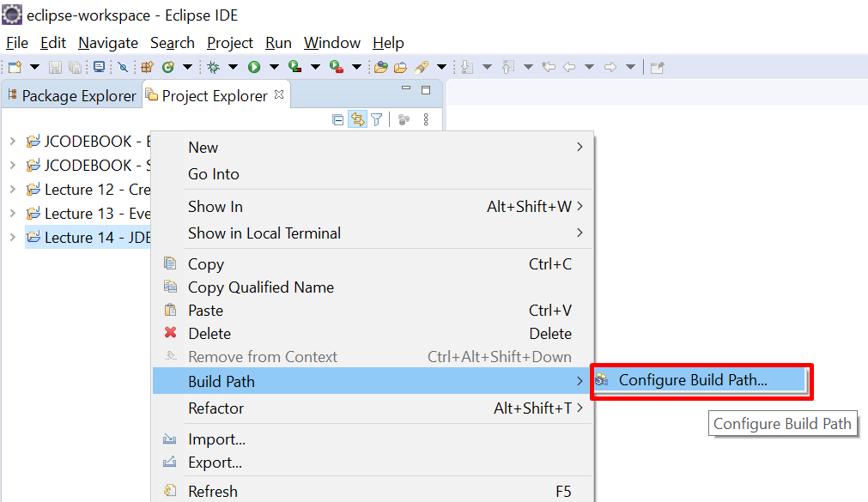The width and height of the screenshot is (868, 502).
Task: Open a Terminal using the monitor icon
Action: [x=99, y=68]
